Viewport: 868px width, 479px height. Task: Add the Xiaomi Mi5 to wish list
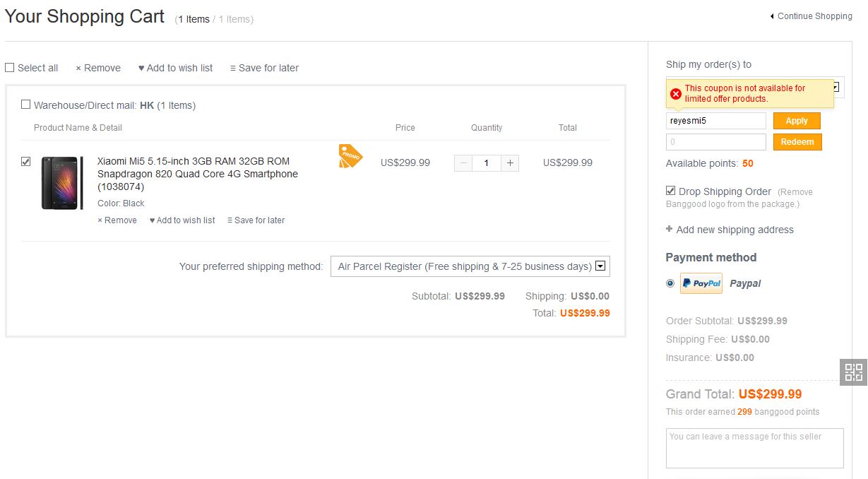coord(182,220)
